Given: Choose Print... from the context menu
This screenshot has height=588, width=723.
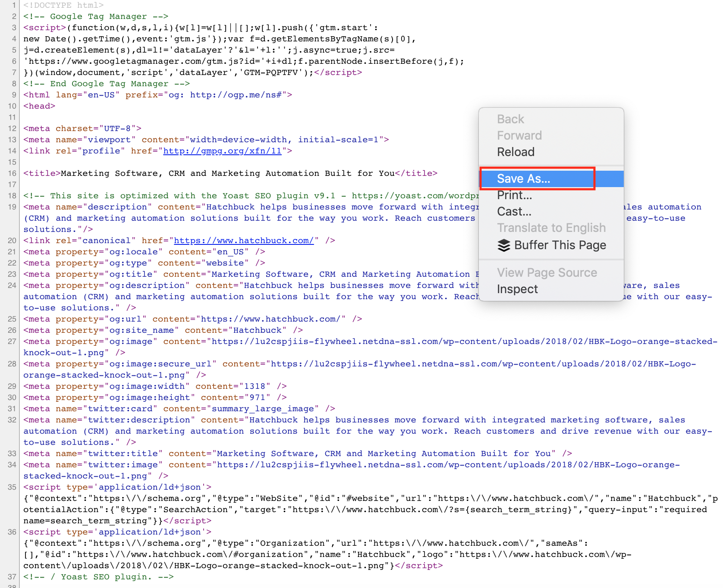Looking at the screenshot, I should (551, 195).
